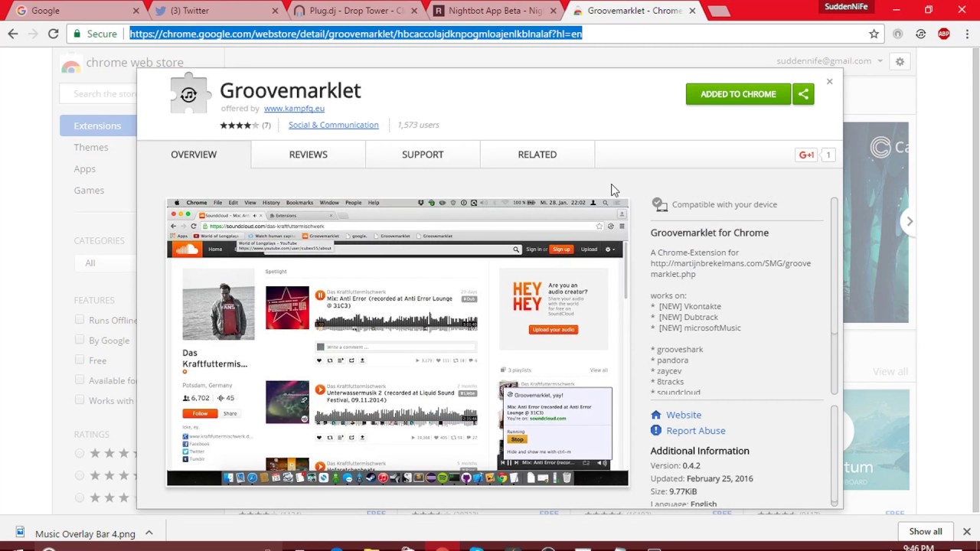Image resolution: width=980 pixels, height=551 pixels.
Task: Open the Chrome three-dot menu
Action: click(x=966, y=34)
